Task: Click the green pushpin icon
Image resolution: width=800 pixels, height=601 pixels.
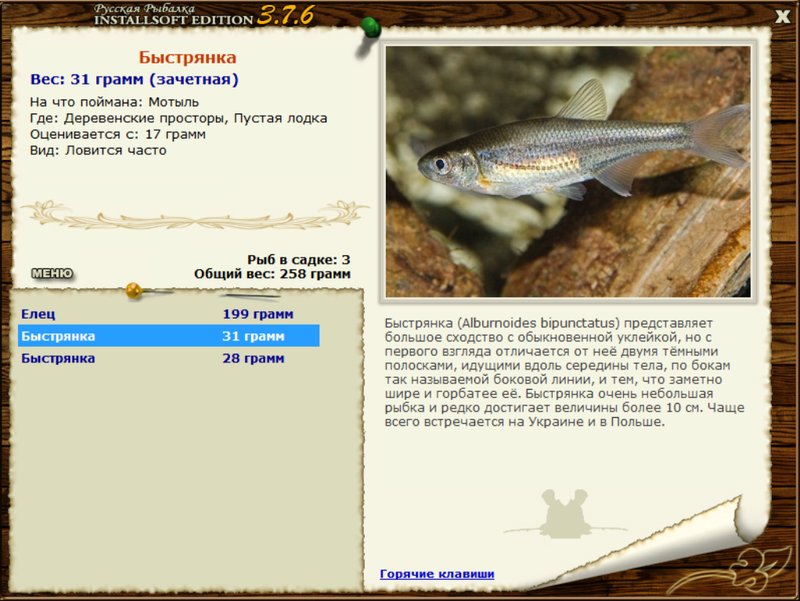Action: pos(369,30)
